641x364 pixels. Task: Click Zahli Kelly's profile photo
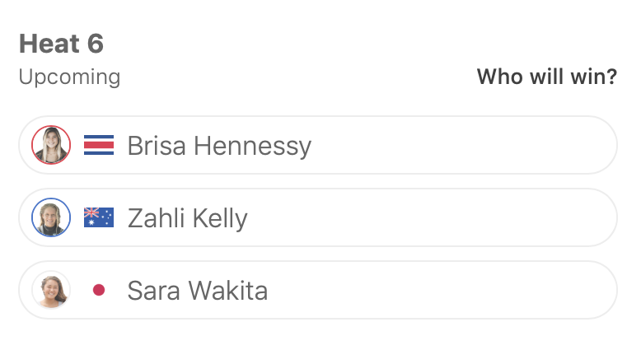[x=51, y=218]
